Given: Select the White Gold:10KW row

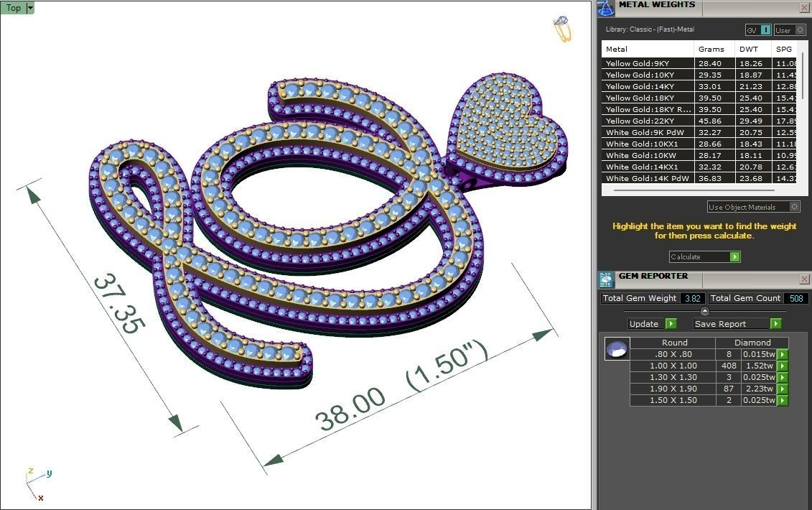Looking at the screenshot, I should (699, 155).
